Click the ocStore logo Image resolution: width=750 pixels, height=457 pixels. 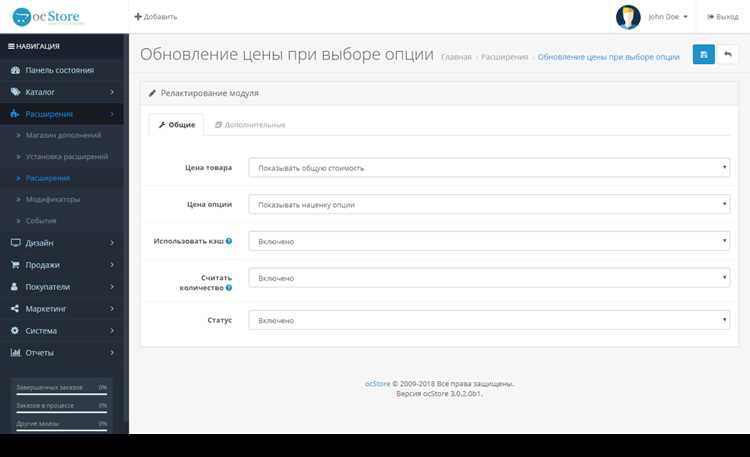(46, 17)
